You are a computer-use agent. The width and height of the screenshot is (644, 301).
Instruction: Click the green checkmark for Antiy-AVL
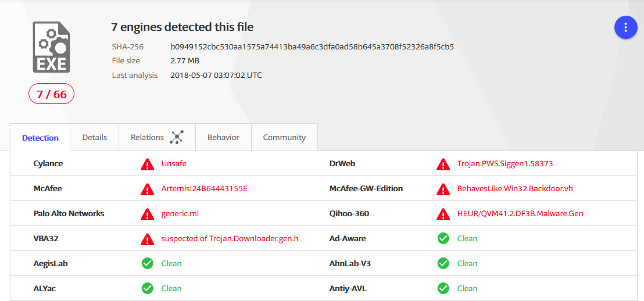[x=443, y=288]
